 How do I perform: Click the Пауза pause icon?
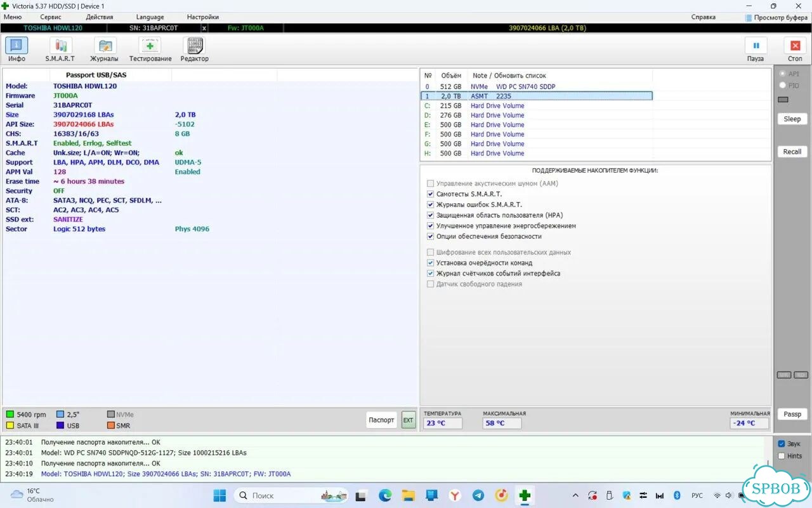(756, 46)
